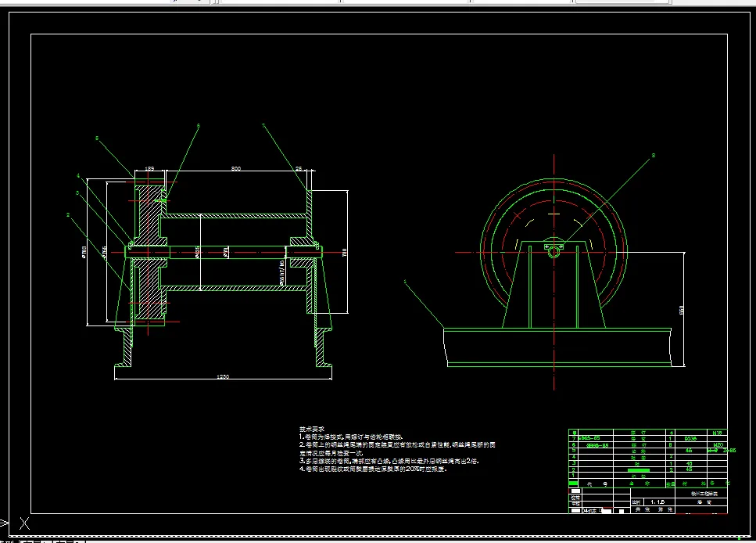Select the 800 length dimension text
756x543 pixels.
tap(236, 168)
